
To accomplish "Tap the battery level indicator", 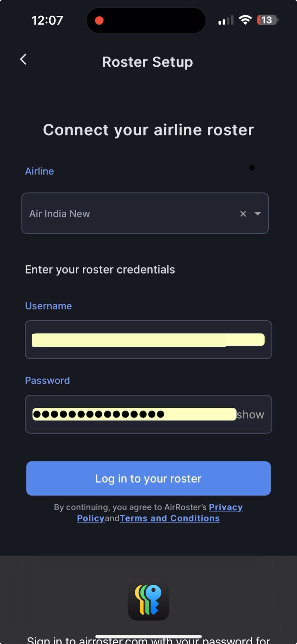I will click(x=268, y=20).
